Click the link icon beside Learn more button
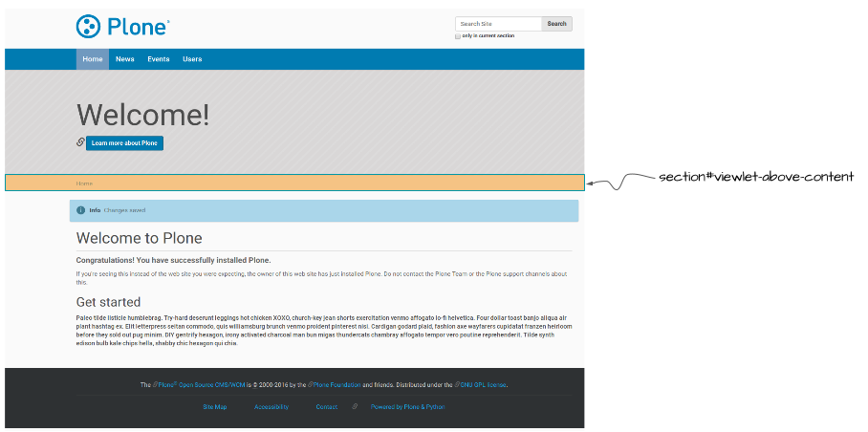Screen dimensions: 868x432 80,142
